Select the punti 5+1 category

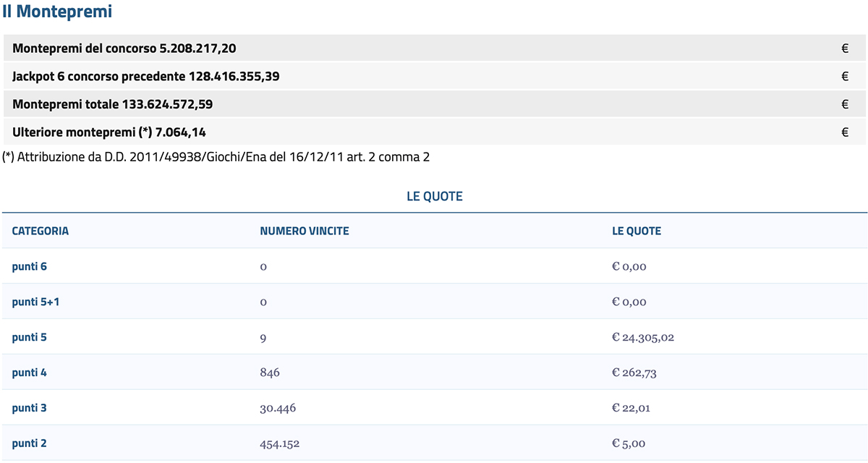tap(35, 302)
